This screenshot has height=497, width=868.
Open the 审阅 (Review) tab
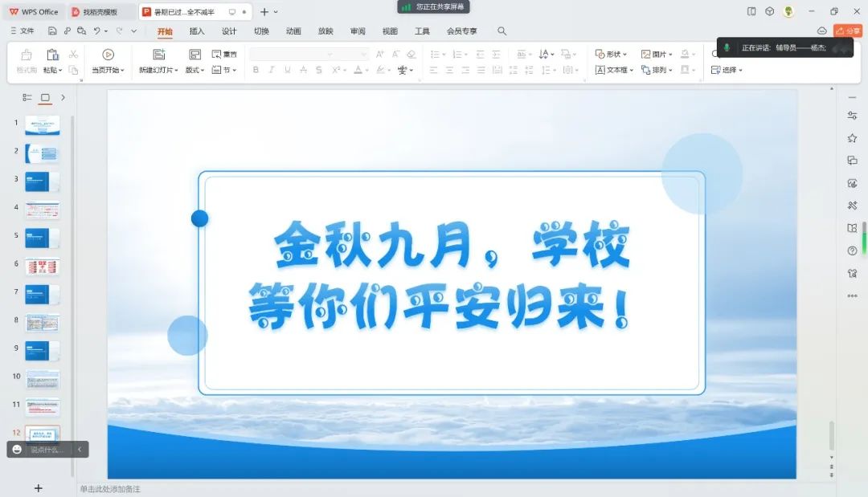pos(358,31)
